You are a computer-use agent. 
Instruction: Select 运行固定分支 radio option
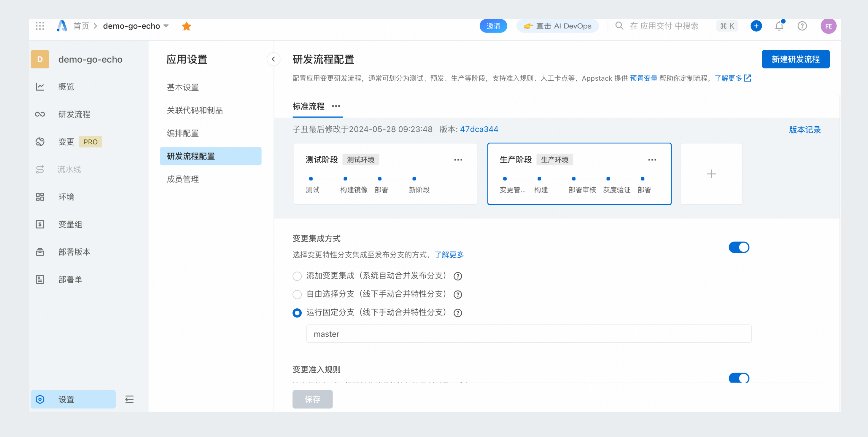click(x=297, y=313)
